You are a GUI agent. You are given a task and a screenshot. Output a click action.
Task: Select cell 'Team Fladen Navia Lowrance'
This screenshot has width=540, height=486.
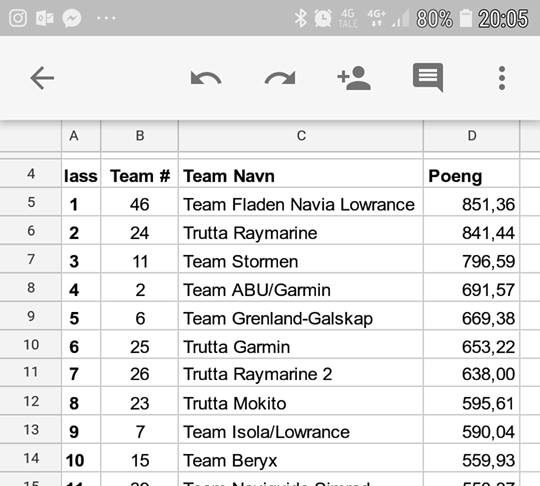tap(301, 202)
